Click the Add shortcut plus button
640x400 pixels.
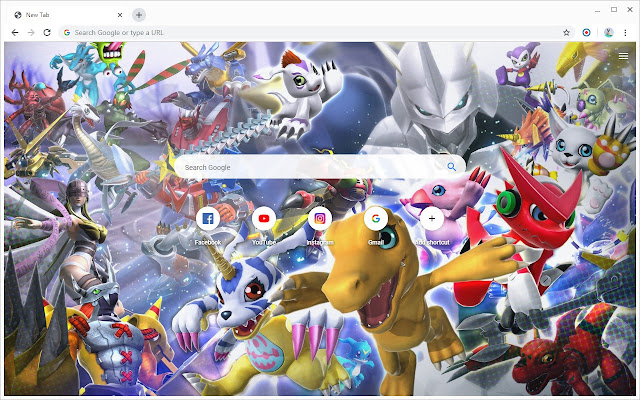[x=432, y=219]
